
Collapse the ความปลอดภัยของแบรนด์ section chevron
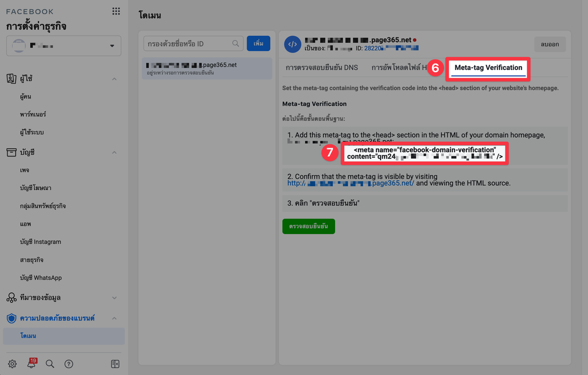click(114, 318)
